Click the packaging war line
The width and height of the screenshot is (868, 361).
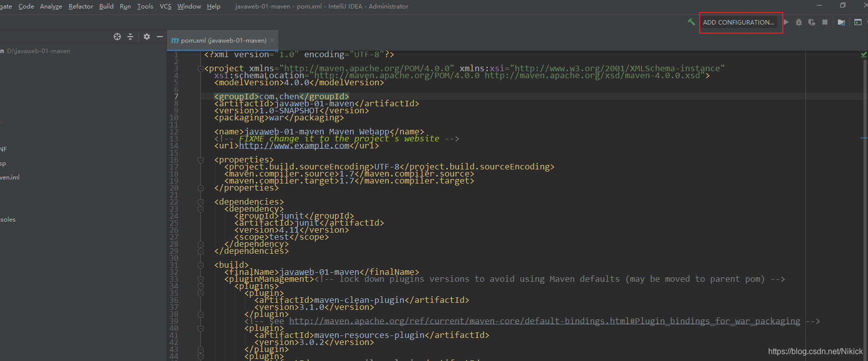click(279, 118)
